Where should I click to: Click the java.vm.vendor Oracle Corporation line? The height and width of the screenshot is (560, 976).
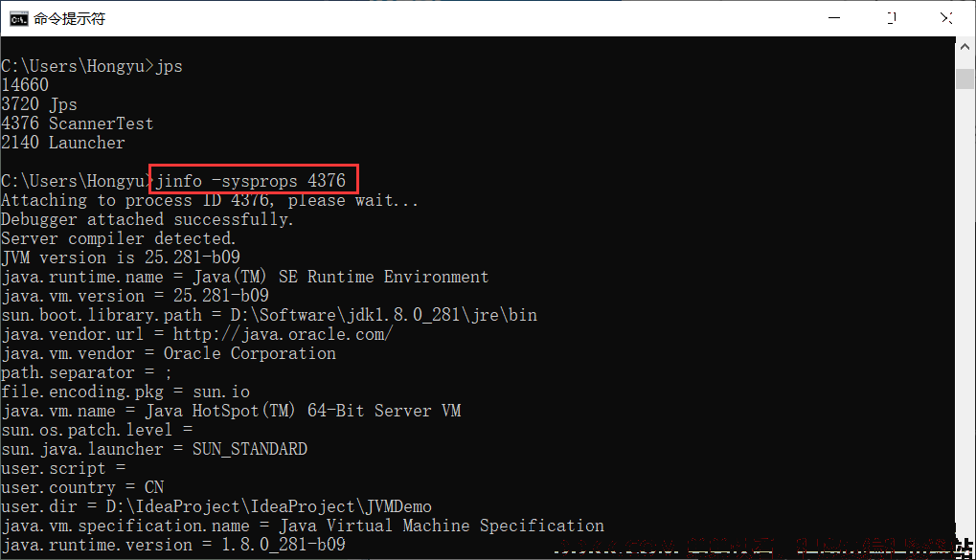click(168, 353)
